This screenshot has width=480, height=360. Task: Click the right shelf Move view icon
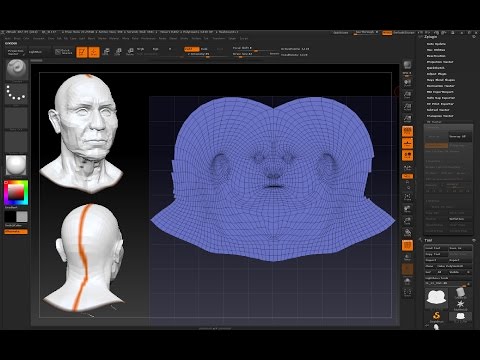pyautogui.click(x=407, y=209)
